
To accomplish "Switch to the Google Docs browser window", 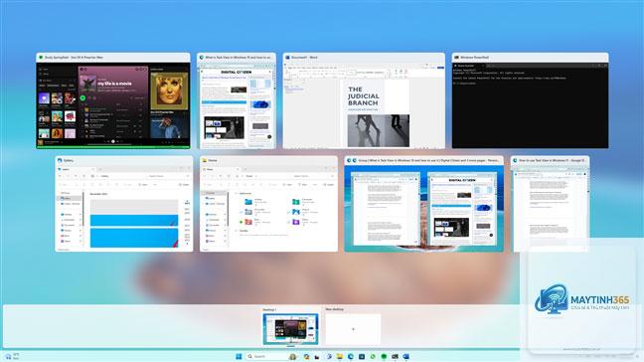I will point(550,204).
